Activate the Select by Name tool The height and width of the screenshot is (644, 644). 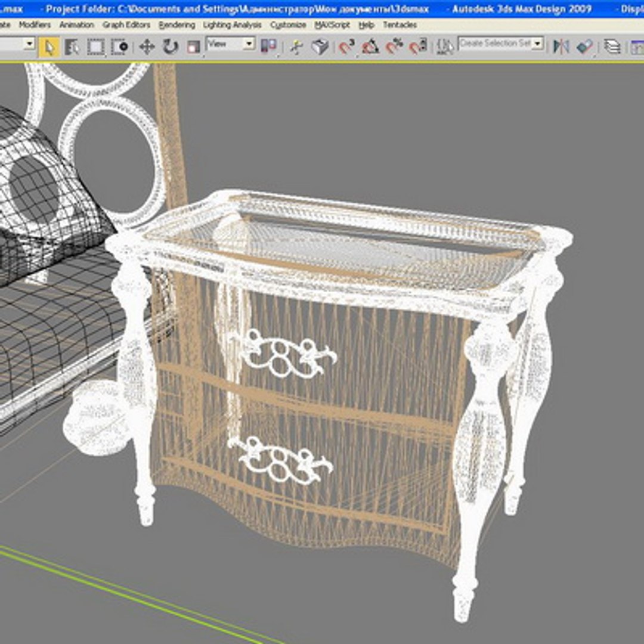(72, 47)
